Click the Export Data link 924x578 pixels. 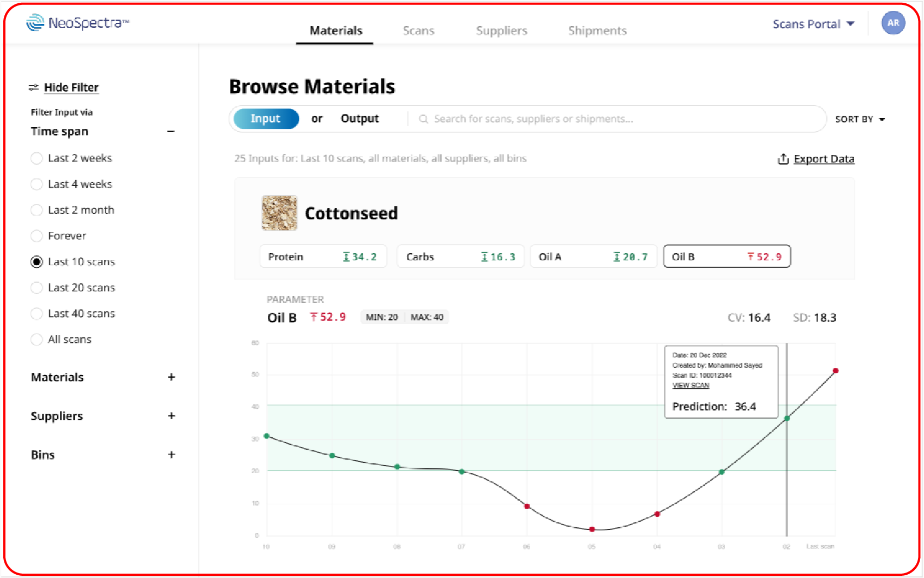824,159
